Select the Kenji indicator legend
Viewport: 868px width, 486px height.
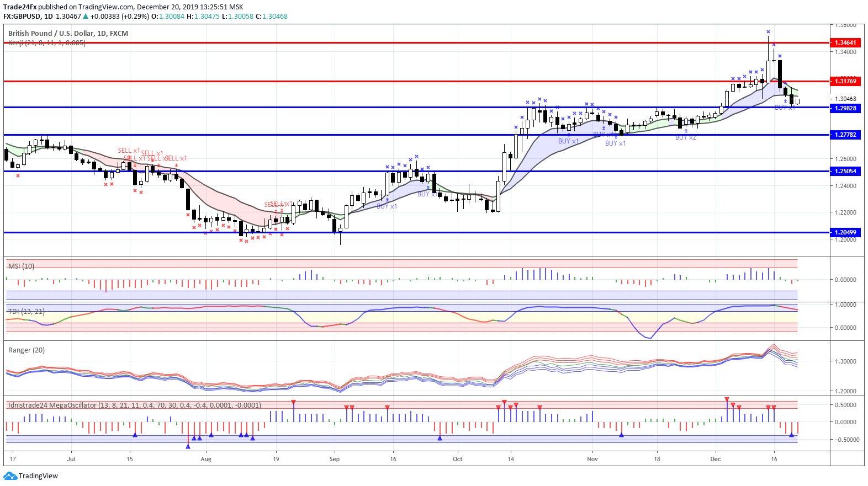click(x=47, y=42)
